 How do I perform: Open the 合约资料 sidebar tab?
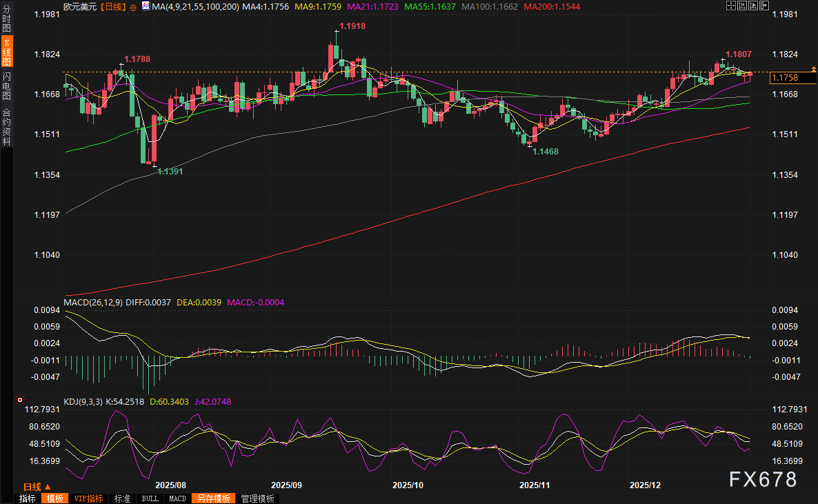pos(6,125)
